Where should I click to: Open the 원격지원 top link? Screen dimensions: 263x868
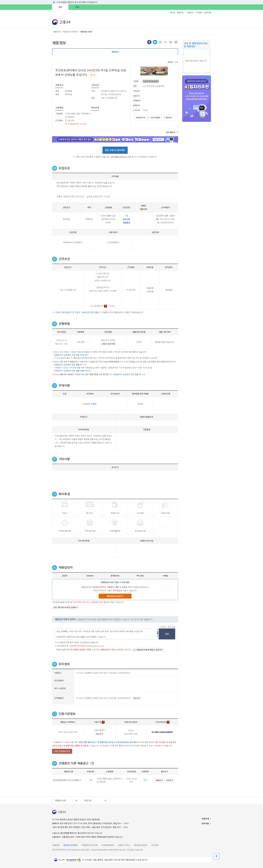click(207, 12)
